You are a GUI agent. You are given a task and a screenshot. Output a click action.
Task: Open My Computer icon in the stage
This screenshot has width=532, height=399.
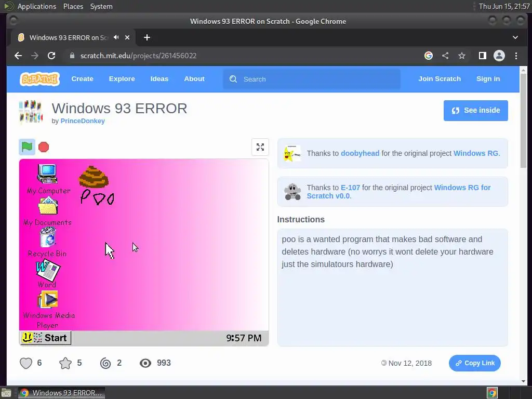click(47, 174)
